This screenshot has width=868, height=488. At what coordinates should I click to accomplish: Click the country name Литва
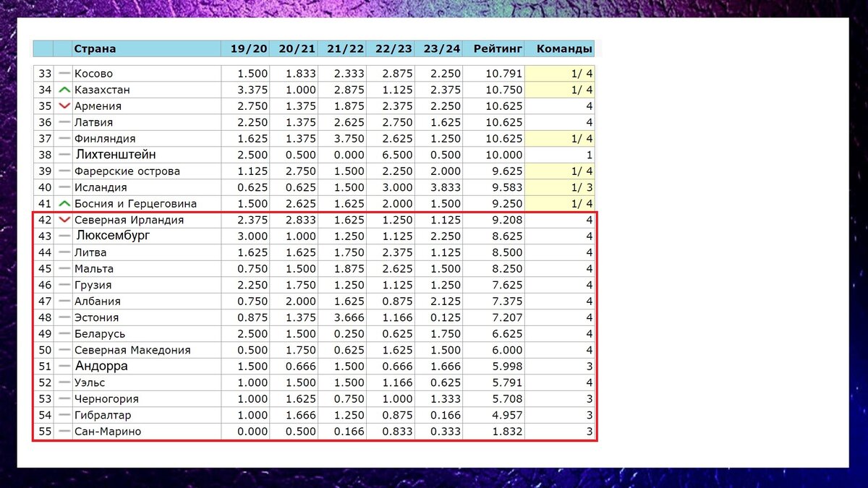click(90, 253)
